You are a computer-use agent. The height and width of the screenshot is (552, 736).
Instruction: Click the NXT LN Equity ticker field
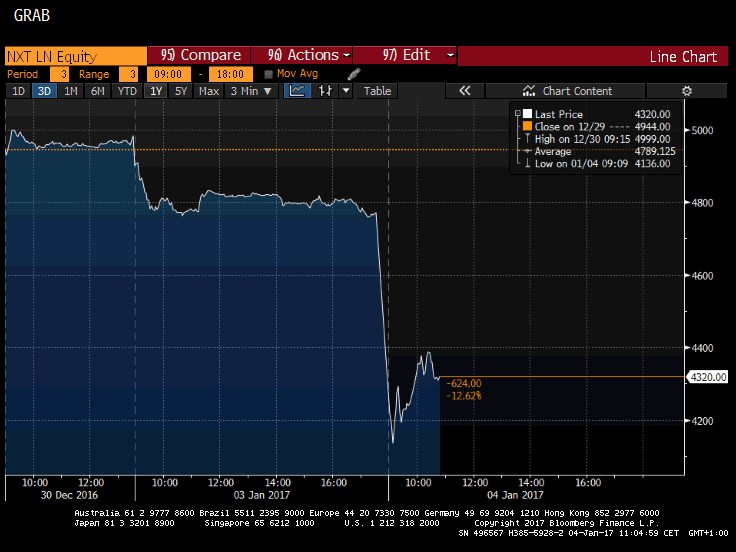click(74, 56)
